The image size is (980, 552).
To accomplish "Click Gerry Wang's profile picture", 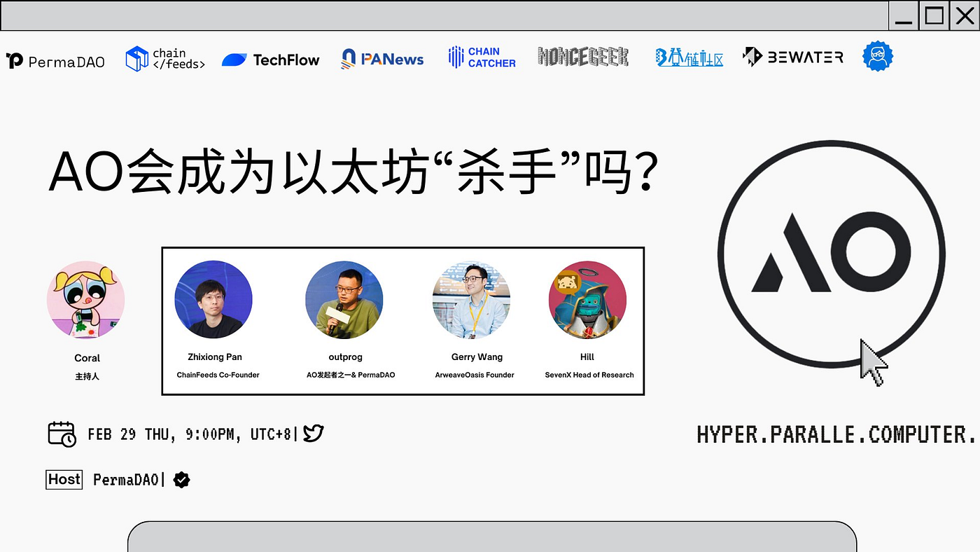I will [x=470, y=299].
